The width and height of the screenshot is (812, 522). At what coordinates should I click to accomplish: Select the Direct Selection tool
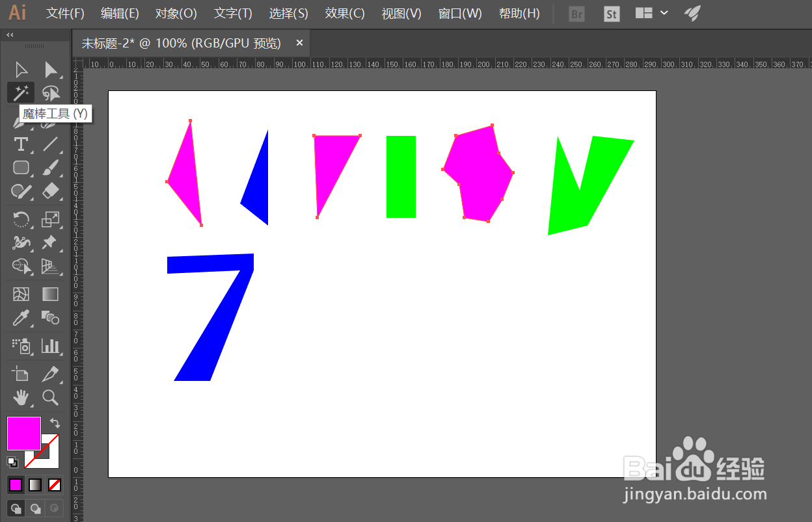51,70
